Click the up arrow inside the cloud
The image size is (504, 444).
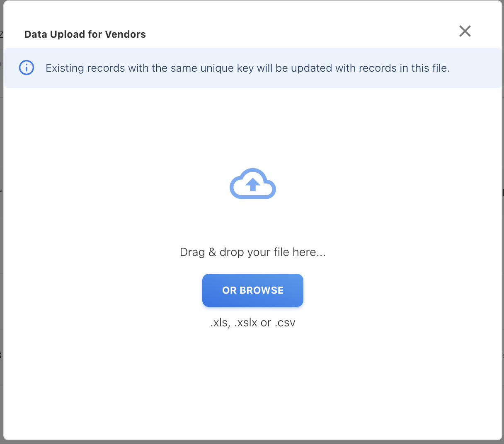tap(252, 184)
